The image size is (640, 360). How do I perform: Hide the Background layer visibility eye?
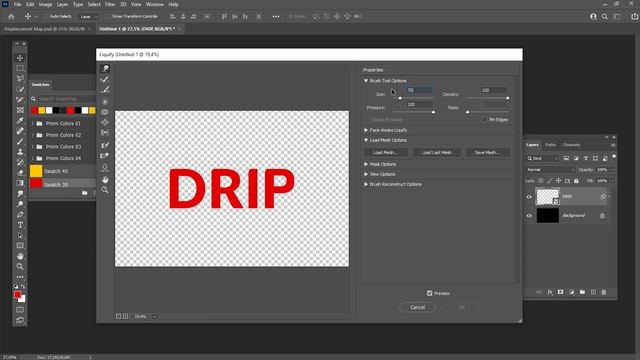[x=529, y=216]
